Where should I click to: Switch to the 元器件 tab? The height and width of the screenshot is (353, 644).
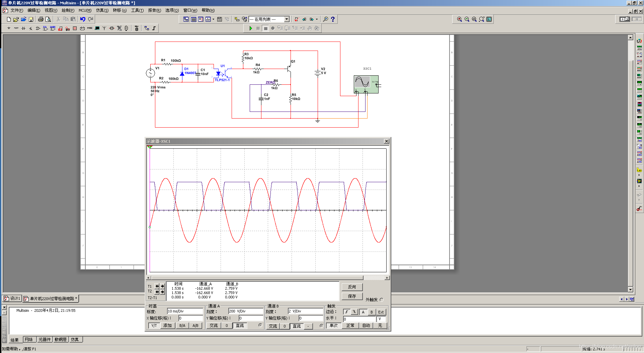tap(45, 340)
